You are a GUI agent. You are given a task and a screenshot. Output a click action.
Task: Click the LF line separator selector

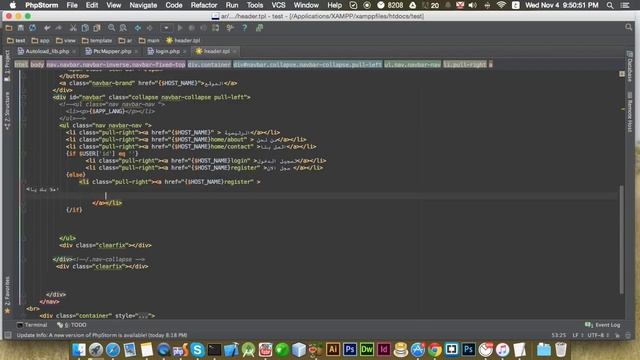pos(577,335)
